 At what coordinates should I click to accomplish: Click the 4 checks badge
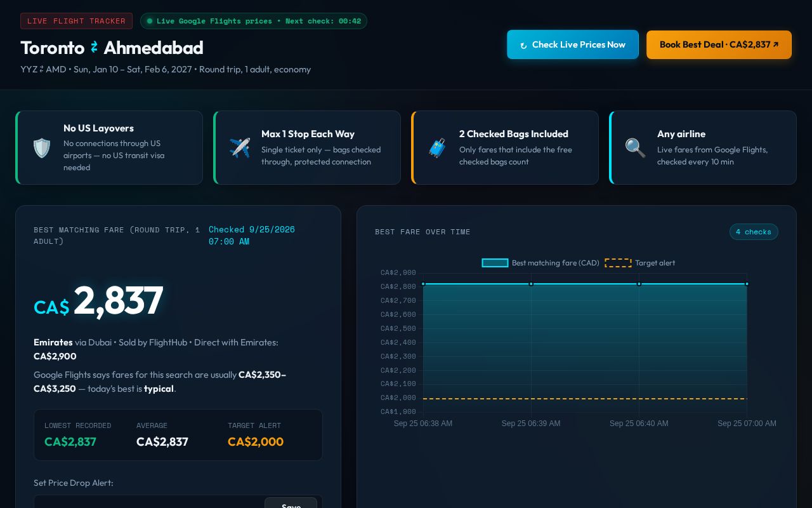[754, 232]
